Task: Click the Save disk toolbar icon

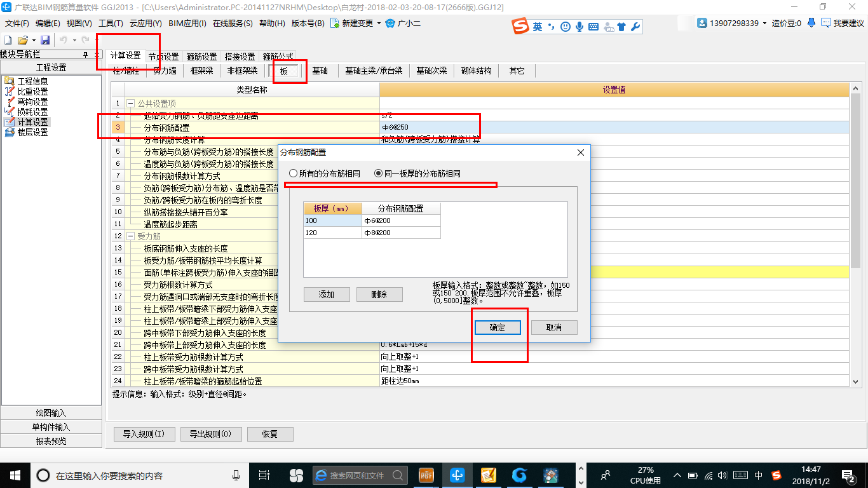Action: click(x=45, y=40)
